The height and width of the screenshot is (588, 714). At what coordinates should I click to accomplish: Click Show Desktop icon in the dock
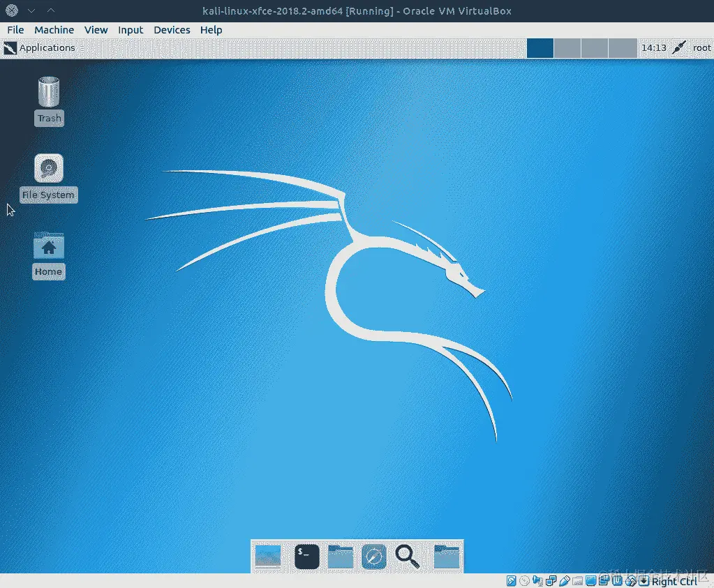(x=268, y=556)
